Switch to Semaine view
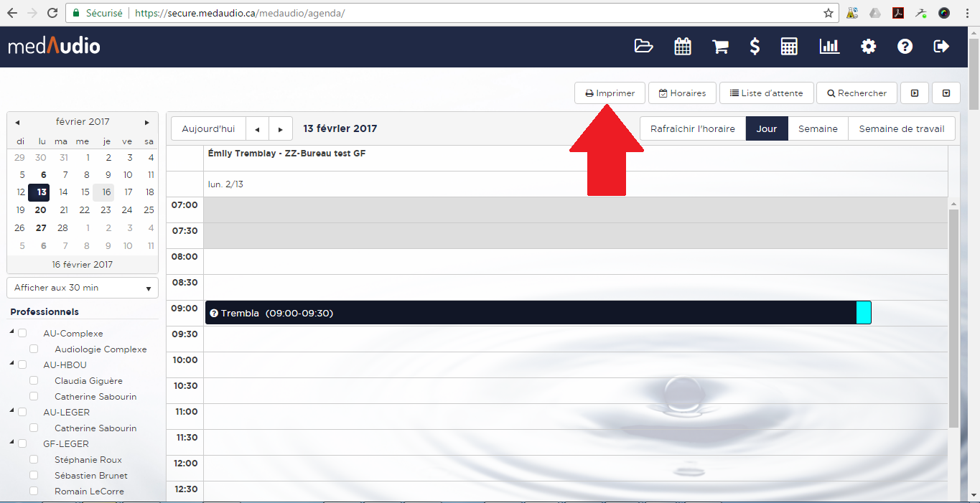 tap(818, 129)
